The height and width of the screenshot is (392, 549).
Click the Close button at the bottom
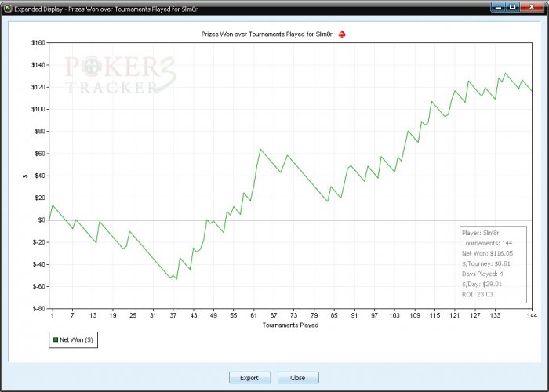point(298,378)
